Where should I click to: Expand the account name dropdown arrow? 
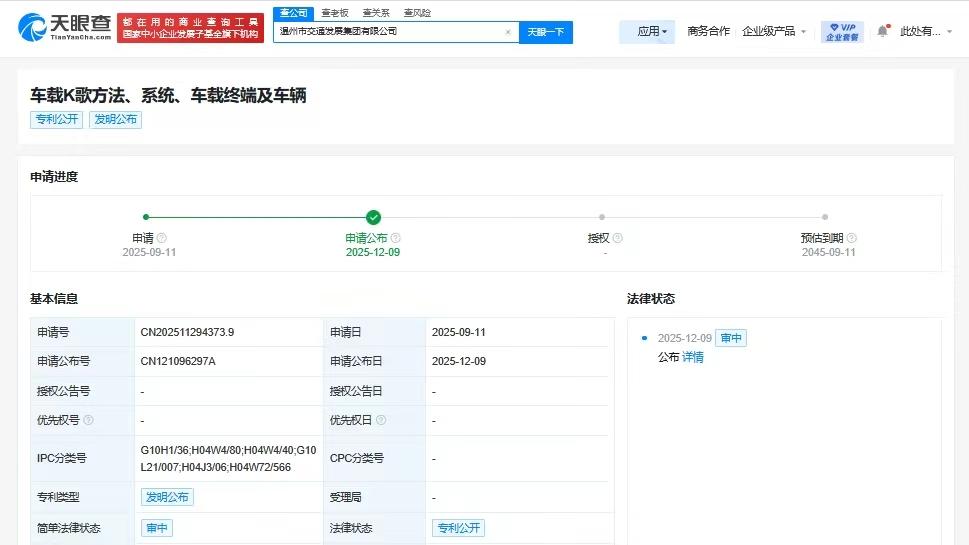(x=950, y=32)
